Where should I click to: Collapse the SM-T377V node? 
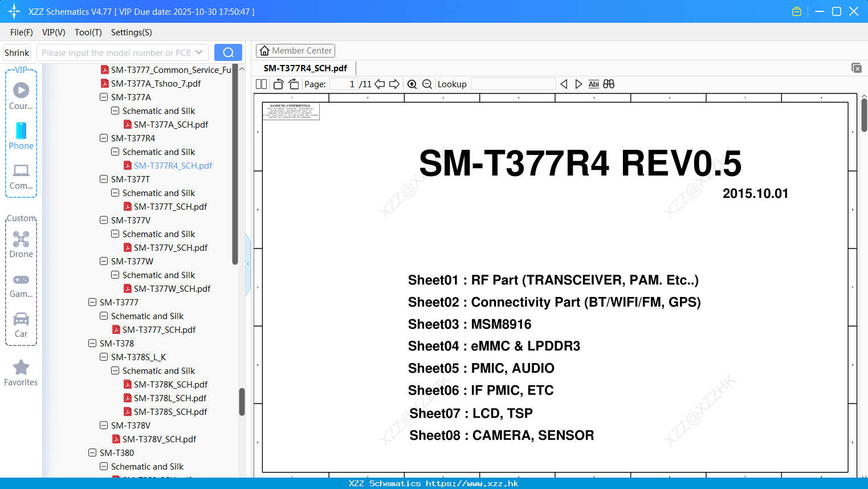point(104,220)
